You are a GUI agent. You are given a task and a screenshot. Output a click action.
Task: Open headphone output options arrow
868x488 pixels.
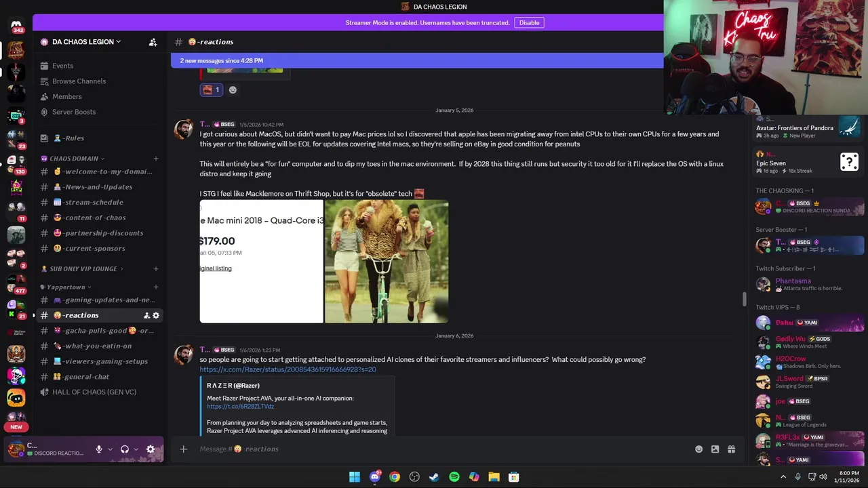click(136, 449)
